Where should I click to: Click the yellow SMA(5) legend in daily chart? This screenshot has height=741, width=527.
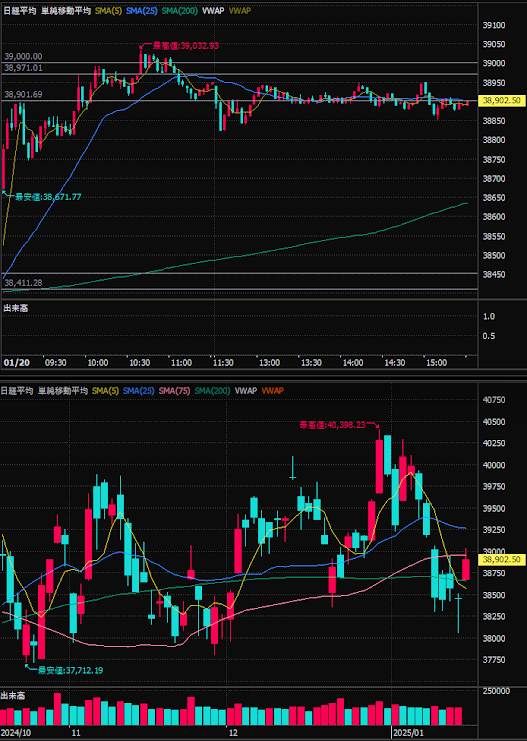tap(105, 391)
